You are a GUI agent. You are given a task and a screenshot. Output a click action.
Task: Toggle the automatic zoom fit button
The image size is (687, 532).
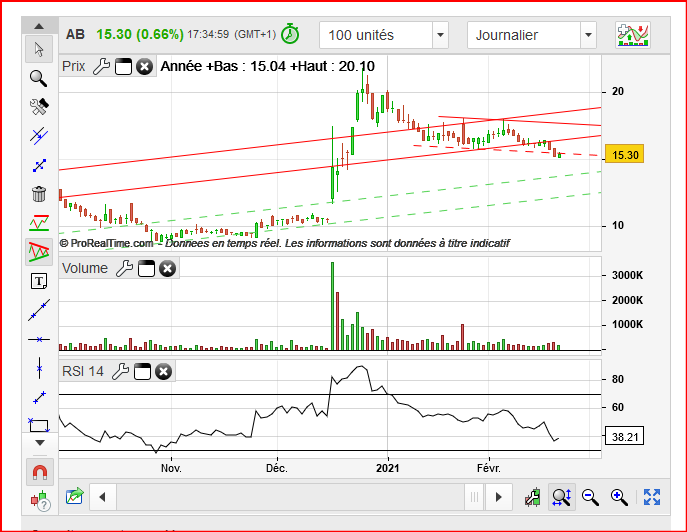point(561,496)
